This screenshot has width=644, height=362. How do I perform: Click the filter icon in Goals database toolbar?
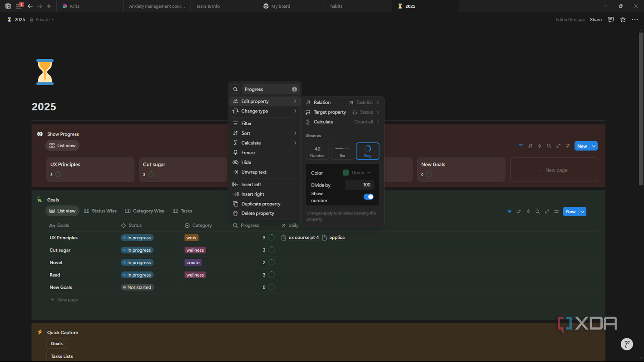509,211
